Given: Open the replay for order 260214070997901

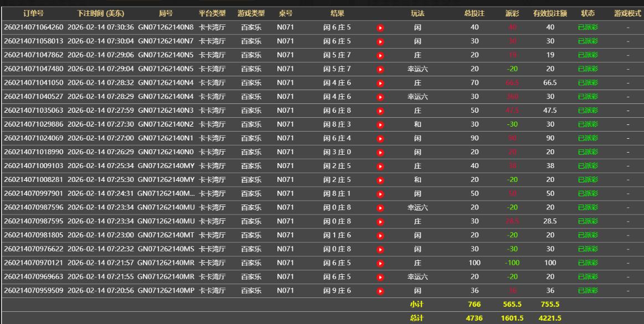Looking at the screenshot, I should click(380, 194).
